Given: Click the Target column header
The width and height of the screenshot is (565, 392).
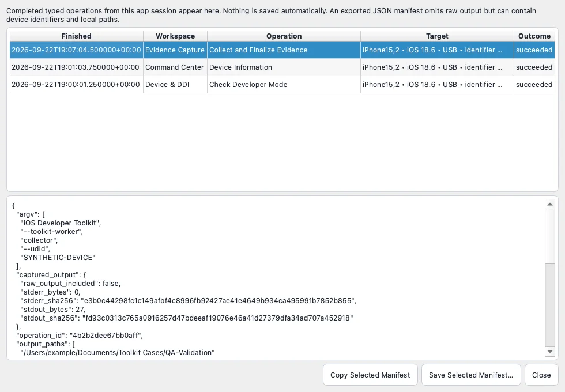Looking at the screenshot, I should tap(437, 36).
